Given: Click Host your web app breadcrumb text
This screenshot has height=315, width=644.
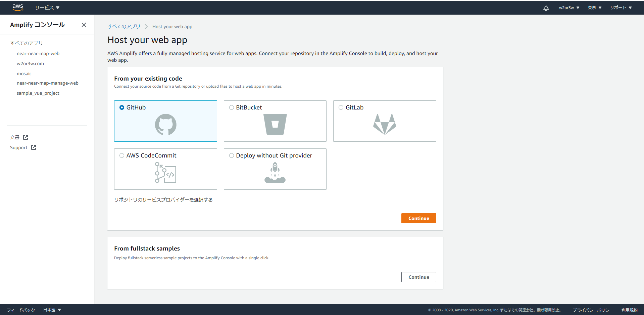Looking at the screenshot, I should [172, 27].
